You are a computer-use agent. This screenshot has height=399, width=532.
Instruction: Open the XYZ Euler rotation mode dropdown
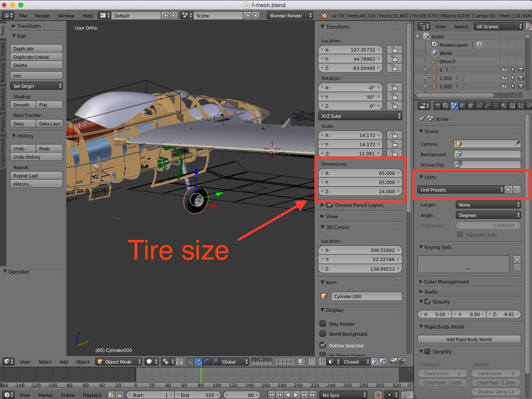pyautogui.click(x=360, y=116)
